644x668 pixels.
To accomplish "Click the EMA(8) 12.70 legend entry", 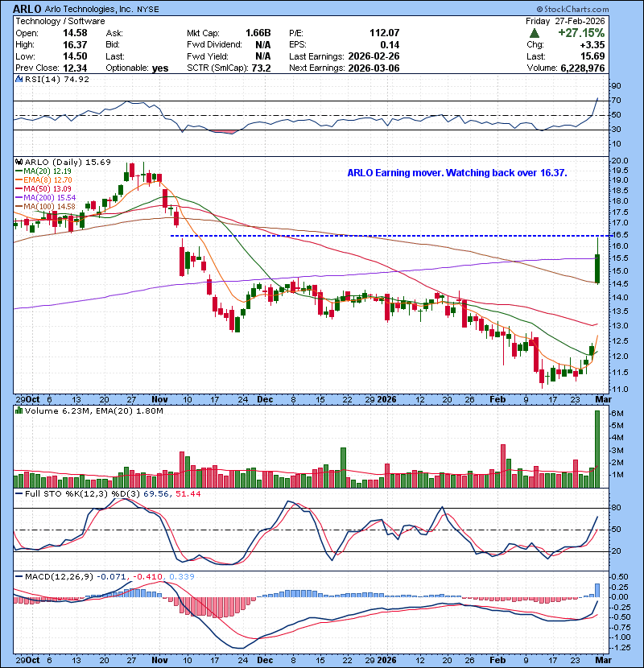I will (43, 179).
